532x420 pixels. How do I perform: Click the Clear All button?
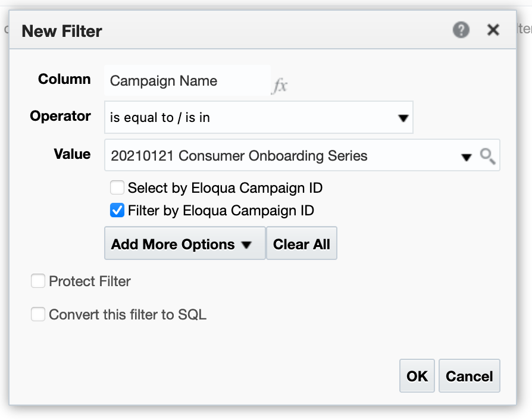(x=302, y=243)
